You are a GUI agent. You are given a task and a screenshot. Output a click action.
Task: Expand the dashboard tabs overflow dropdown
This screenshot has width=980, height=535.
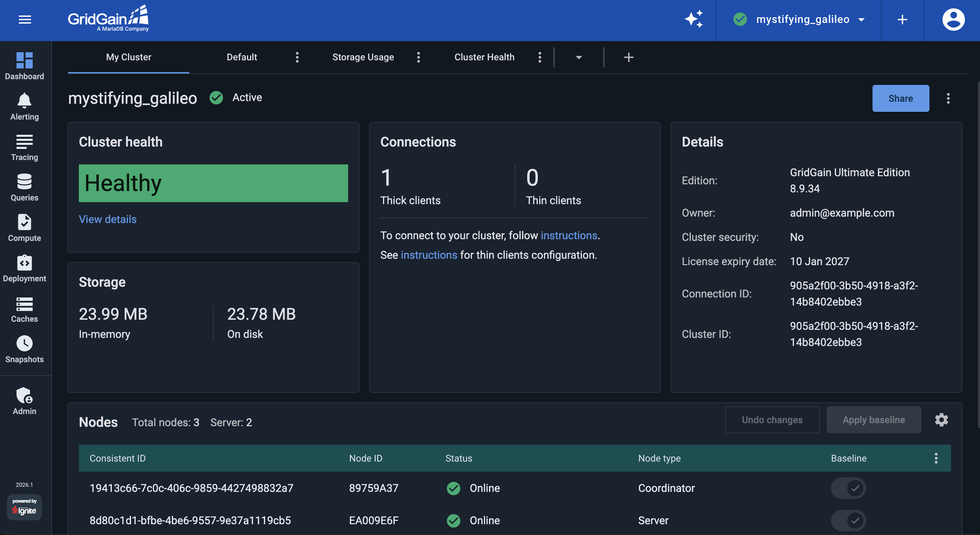(x=578, y=57)
